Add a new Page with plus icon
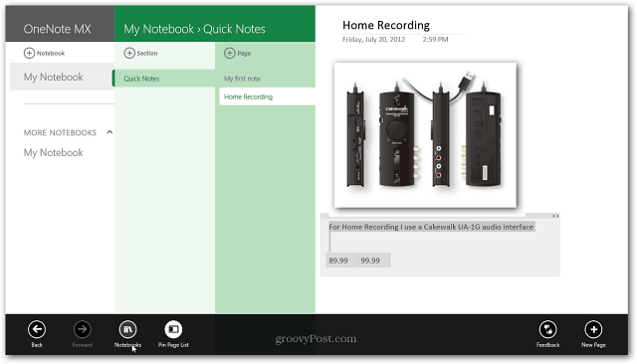 230,53
